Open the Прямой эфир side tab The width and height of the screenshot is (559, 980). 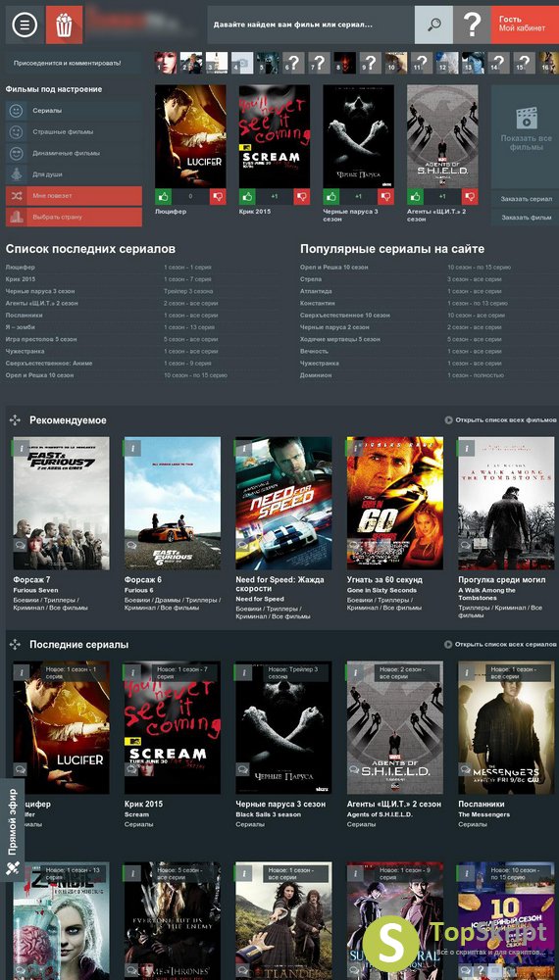coord(13,829)
